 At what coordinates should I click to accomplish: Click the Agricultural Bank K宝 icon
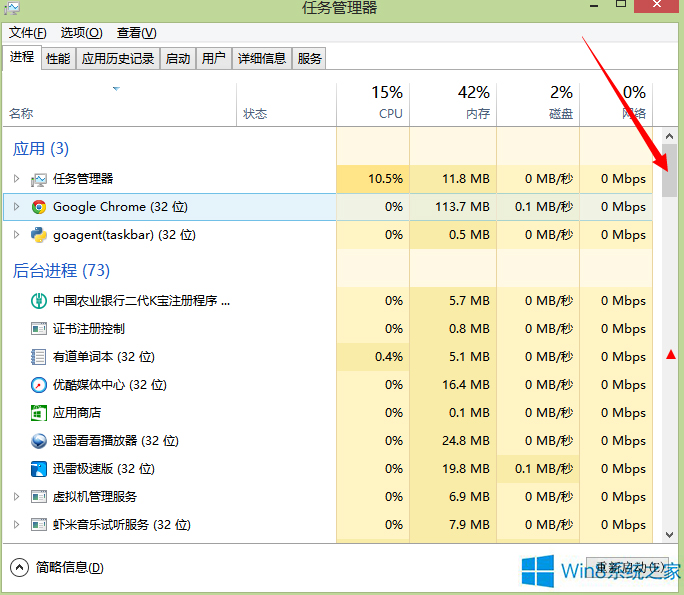point(38,301)
